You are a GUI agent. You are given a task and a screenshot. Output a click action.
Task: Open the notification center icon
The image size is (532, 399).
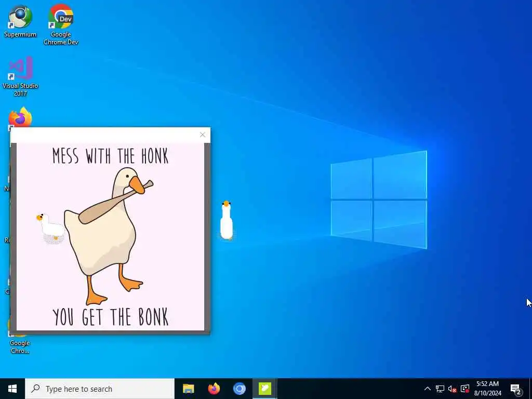515,389
